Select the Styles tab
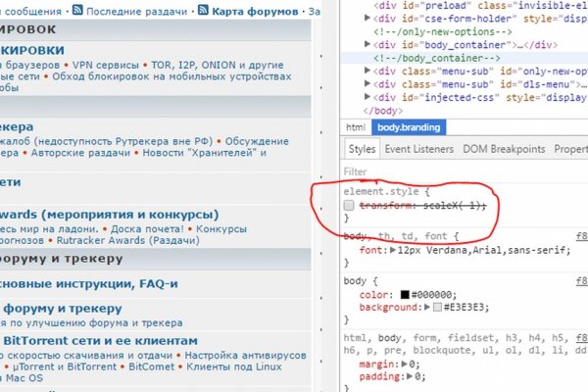 362,149
